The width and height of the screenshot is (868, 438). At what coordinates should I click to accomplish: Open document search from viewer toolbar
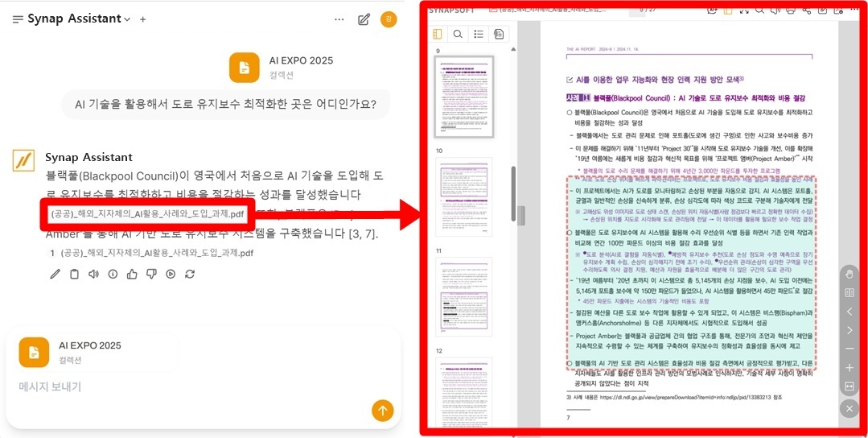click(760, 10)
